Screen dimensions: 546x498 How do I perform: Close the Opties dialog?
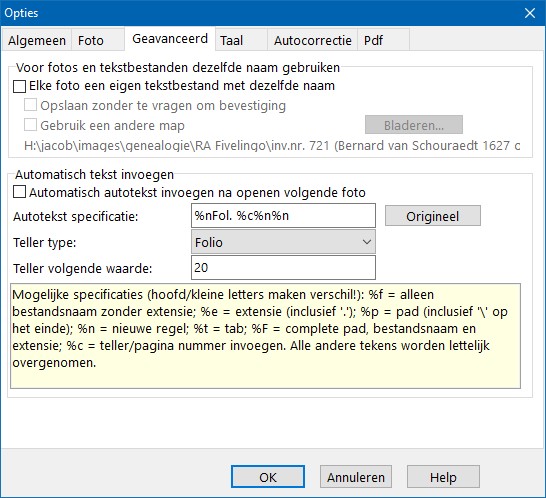coord(530,13)
